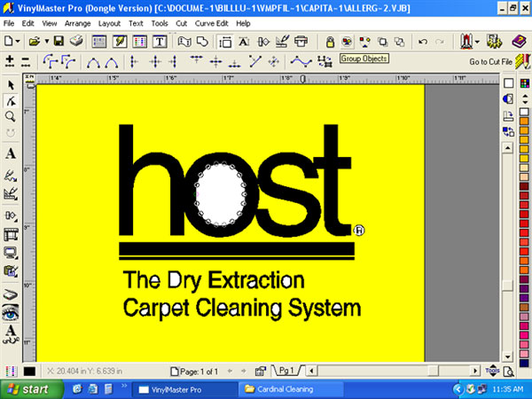Click the VinylMaster Pro taskbar button
The image size is (532, 399).
tap(185, 389)
